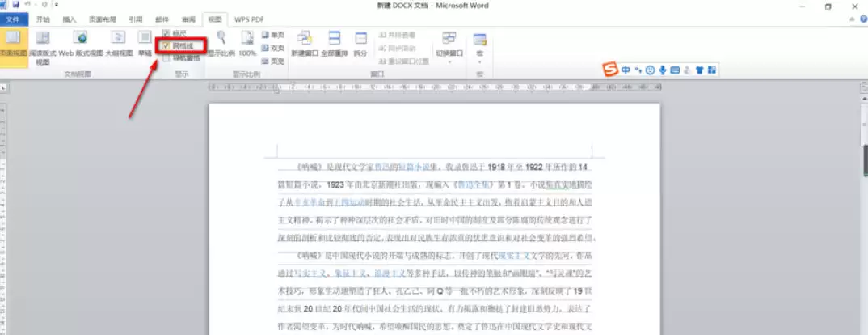Open Switch Windows dropdown (切换窗口)
Image resolution: width=868 pixels, height=335 pixels.
click(x=449, y=47)
